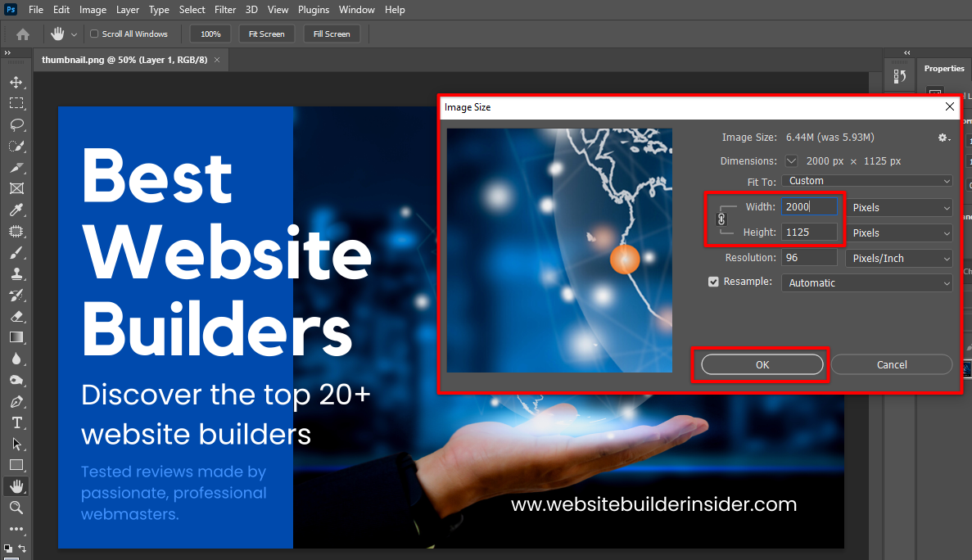Choose the Eyedropper tool

16,210
